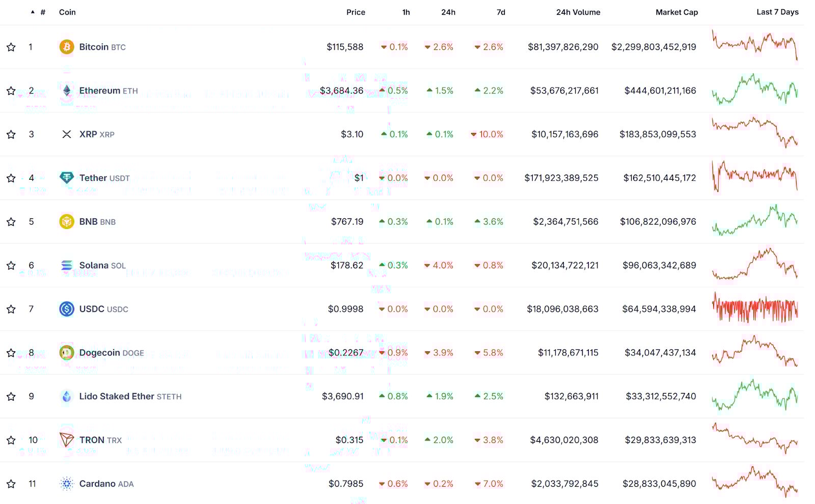The image size is (815, 504).
Task: Sort by the 24h Volume column header
Action: (x=578, y=12)
